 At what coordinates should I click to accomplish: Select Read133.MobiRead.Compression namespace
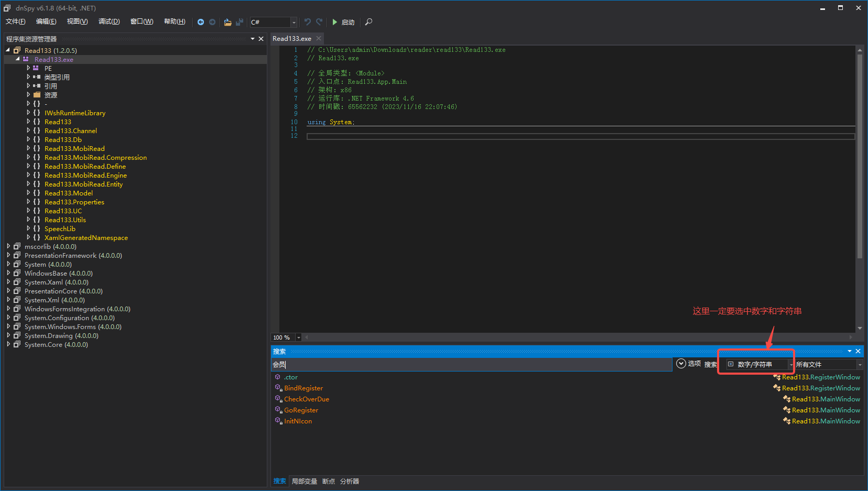pos(95,157)
